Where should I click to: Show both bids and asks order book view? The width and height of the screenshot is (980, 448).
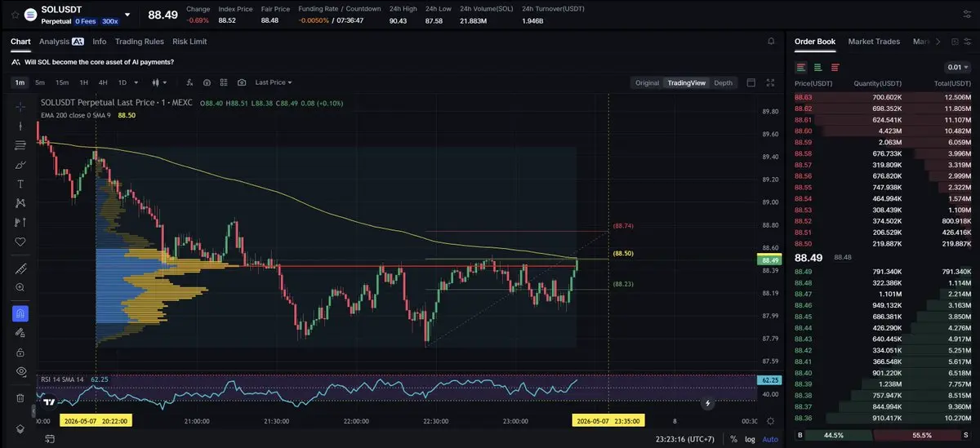[801, 67]
